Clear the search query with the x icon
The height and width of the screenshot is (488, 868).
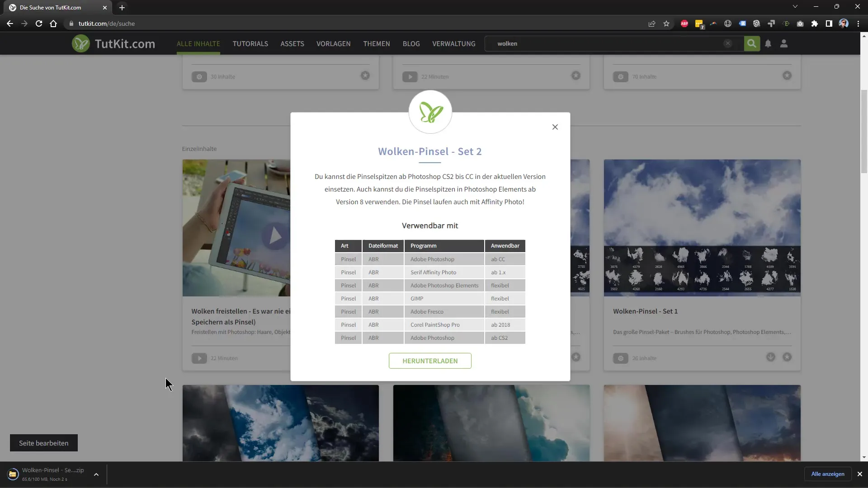(727, 43)
